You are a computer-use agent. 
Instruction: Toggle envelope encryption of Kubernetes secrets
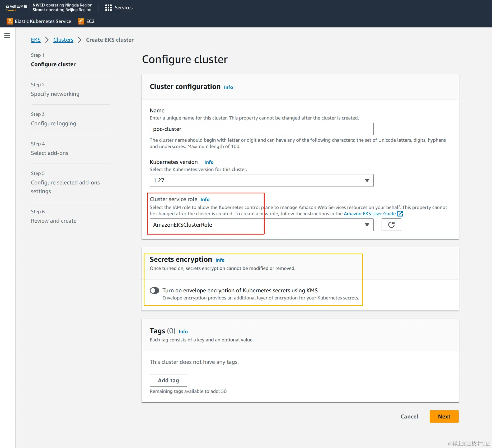[154, 290]
